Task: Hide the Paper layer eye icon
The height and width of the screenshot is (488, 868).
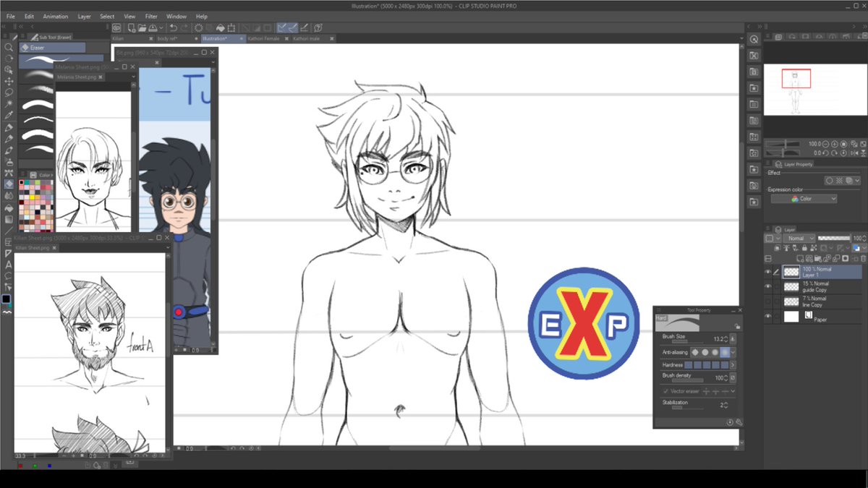Action: tap(768, 317)
